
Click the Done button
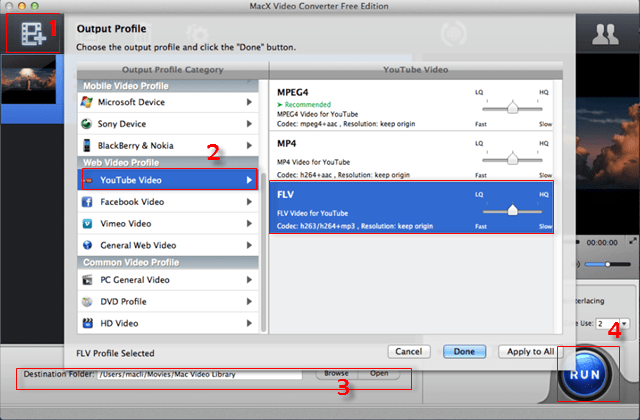point(464,351)
